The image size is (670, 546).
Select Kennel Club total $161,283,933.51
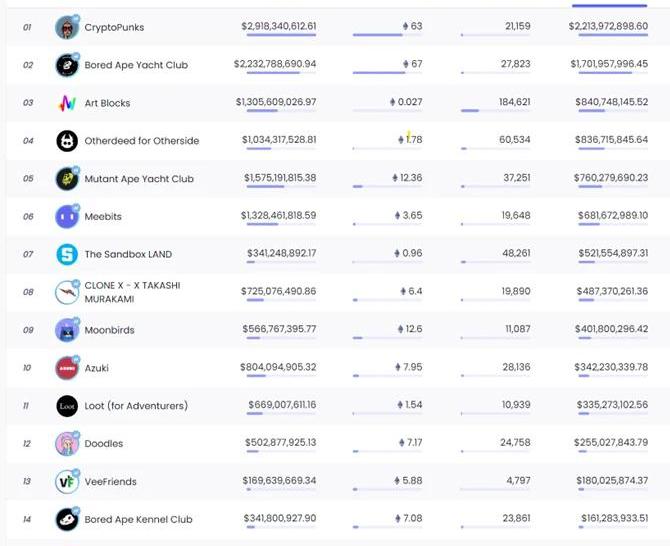coord(614,518)
